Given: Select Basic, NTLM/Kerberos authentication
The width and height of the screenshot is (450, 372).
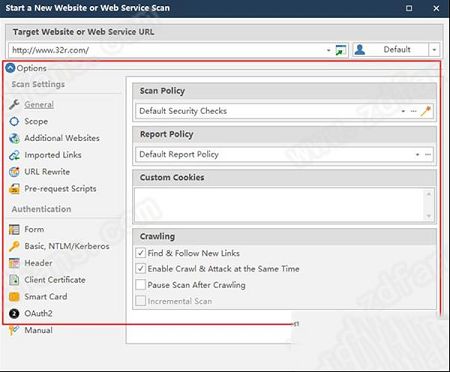Looking at the screenshot, I should pos(67,246).
